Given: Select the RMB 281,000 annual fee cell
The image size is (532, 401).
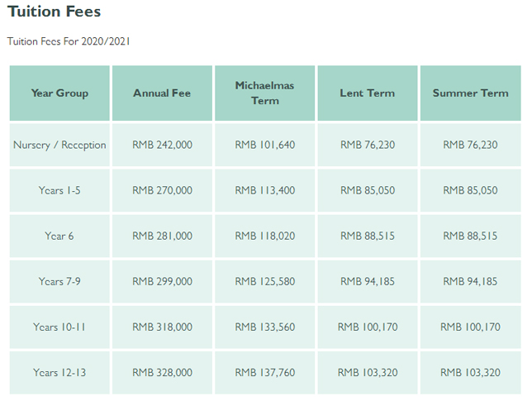Looking at the screenshot, I should [162, 236].
